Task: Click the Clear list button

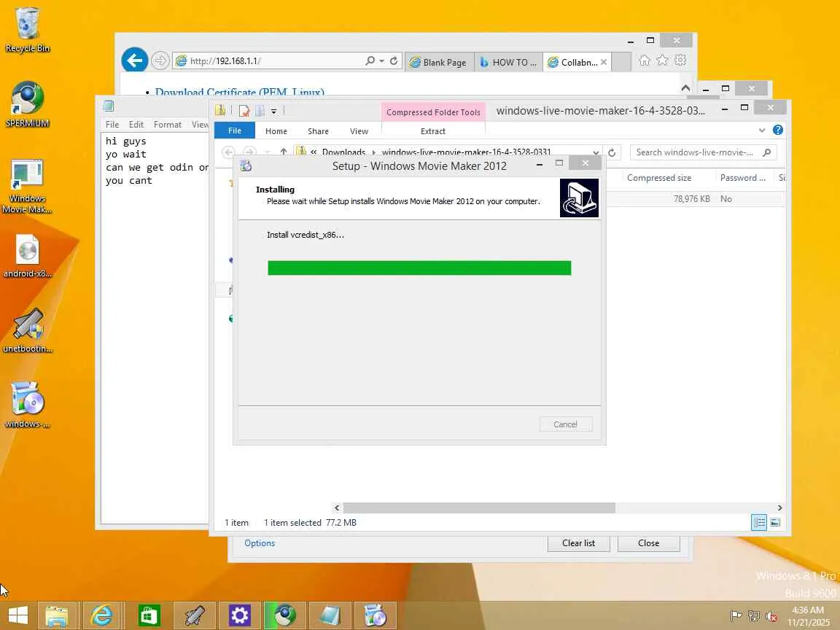Action: pos(578,543)
